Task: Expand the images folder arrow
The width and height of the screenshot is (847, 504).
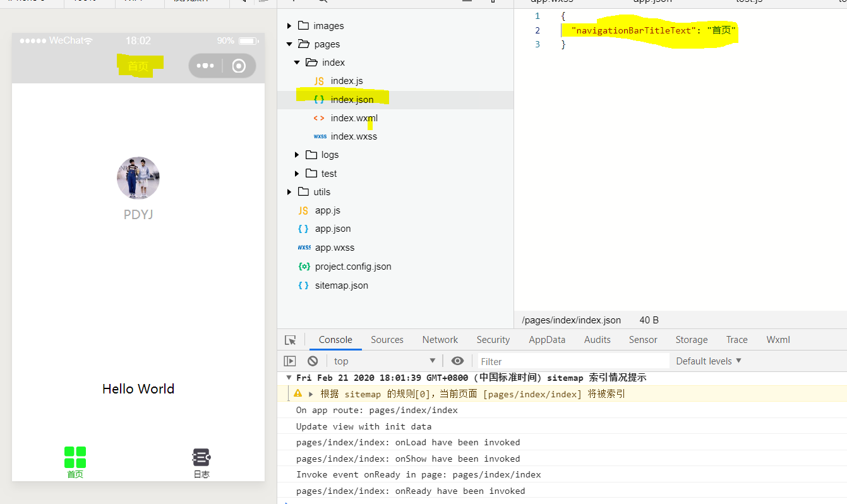Action: point(289,26)
